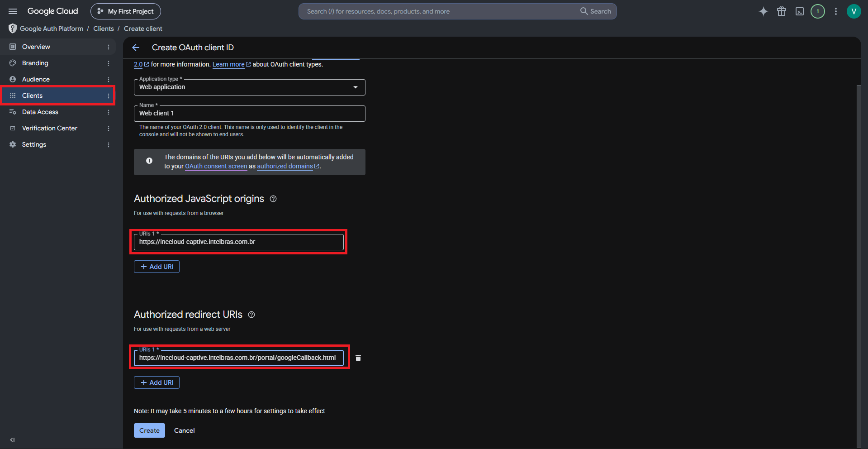
Task: Open more options for Clients
Action: click(109, 96)
